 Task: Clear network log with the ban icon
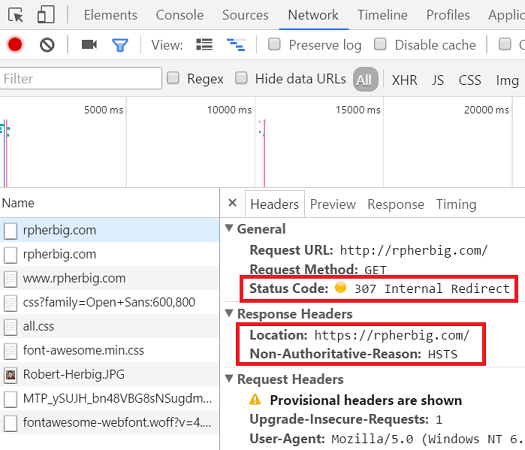click(47, 45)
